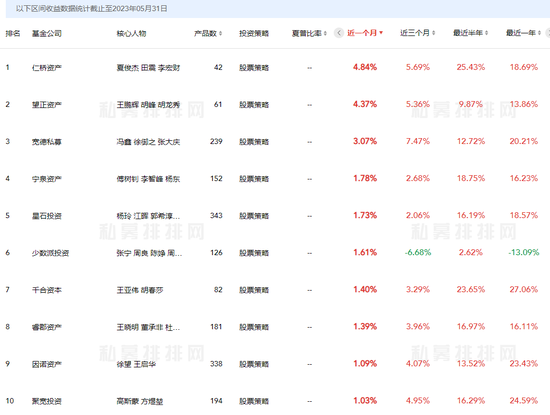Open fund company 仁桥资产

click(x=47, y=68)
